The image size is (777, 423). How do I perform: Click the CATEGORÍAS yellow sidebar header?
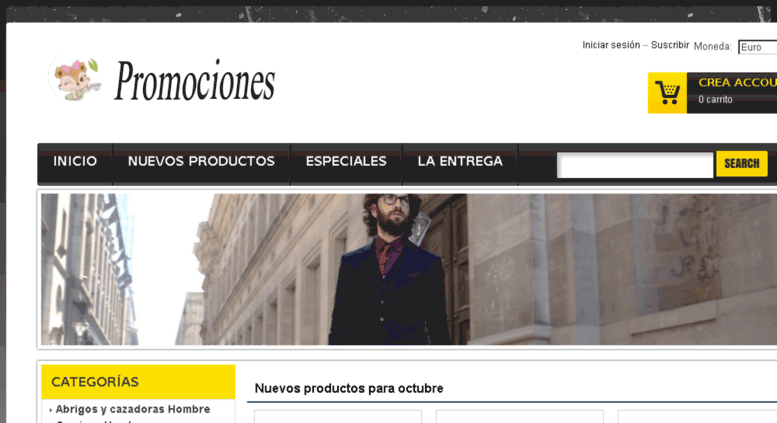click(138, 382)
